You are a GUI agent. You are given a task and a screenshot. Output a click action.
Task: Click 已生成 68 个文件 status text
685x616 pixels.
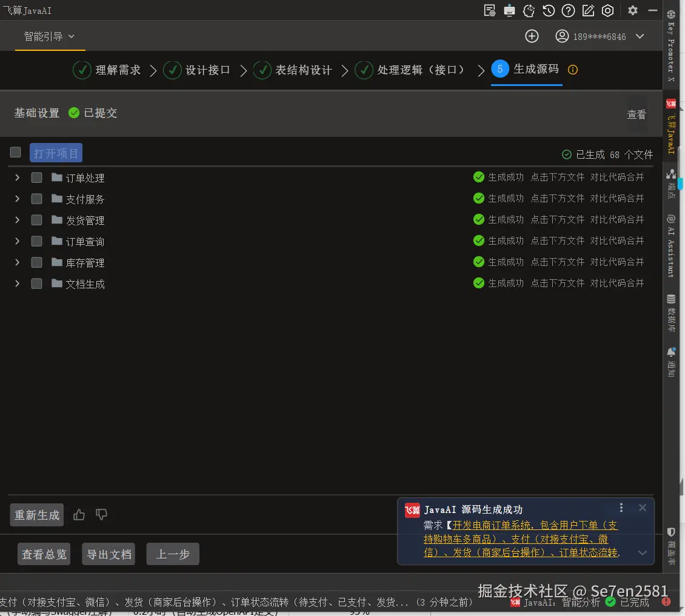(607, 154)
